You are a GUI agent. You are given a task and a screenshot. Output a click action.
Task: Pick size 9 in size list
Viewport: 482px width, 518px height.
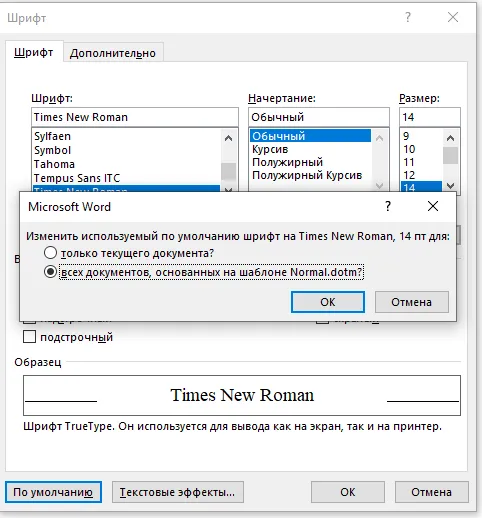pyautogui.click(x=421, y=136)
